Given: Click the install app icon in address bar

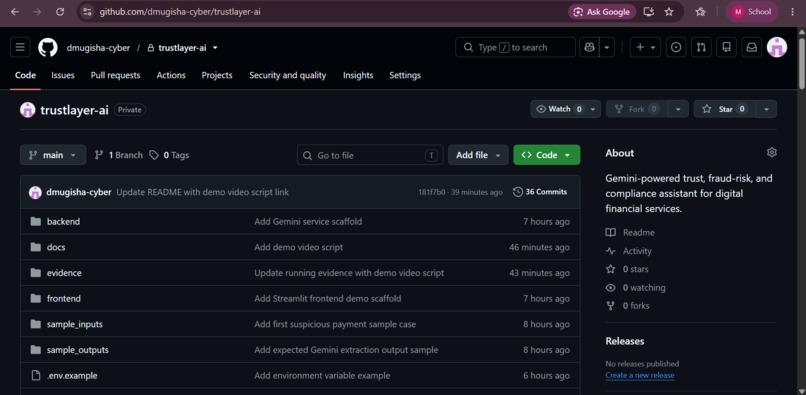Looking at the screenshot, I should click(649, 12).
